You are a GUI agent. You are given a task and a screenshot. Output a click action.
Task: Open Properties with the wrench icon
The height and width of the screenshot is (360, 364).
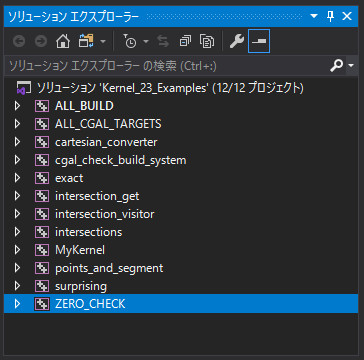coord(237,41)
